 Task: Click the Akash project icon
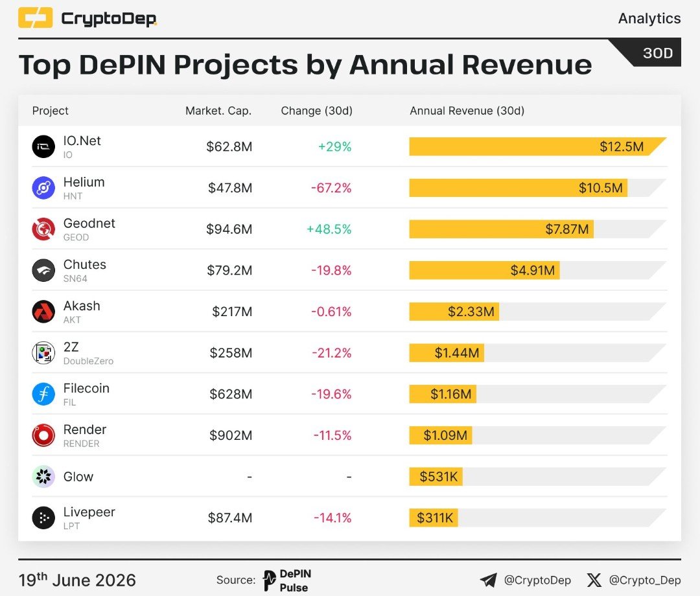[x=43, y=312]
